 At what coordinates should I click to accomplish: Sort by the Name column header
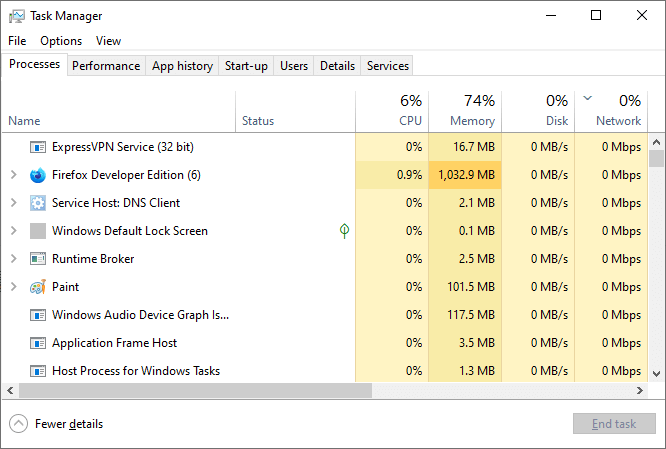[119, 112]
